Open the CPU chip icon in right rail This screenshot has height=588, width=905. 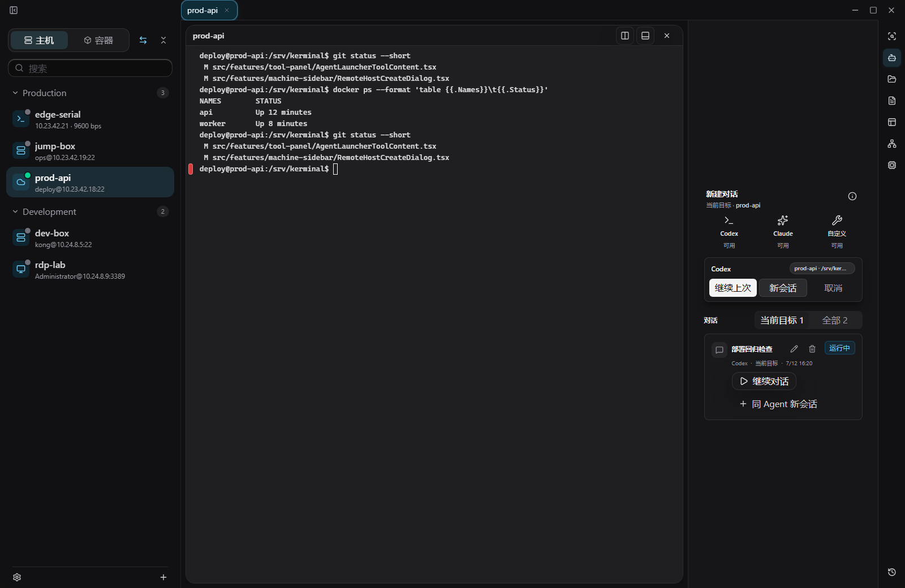click(x=892, y=165)
